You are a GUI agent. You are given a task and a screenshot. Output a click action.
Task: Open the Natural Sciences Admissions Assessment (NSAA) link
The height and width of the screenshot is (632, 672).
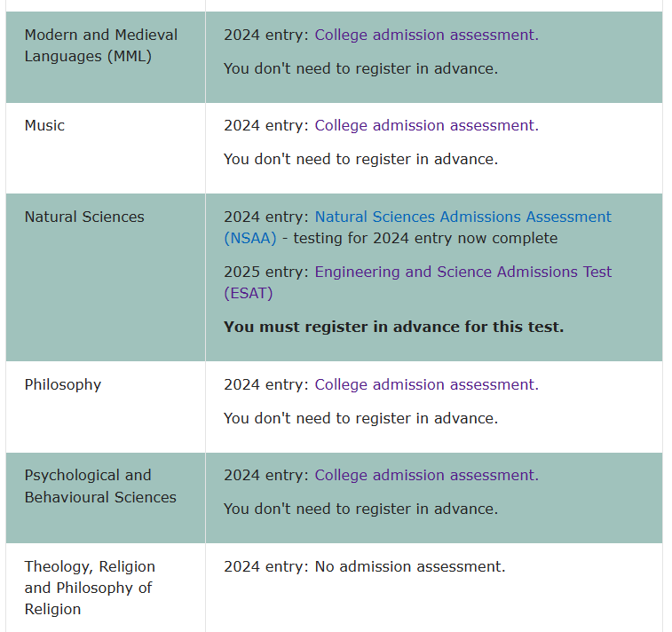point(462,217)
